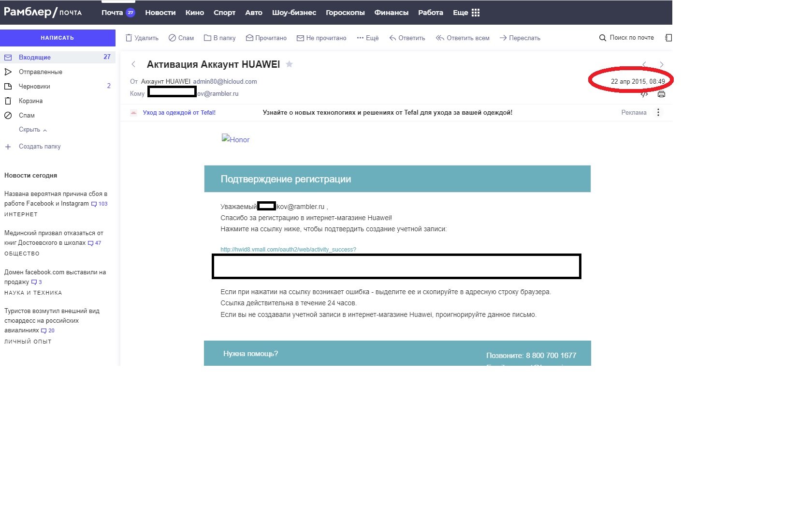Go to the previous message with the left arrow above the date
This screenshot has width=812, height=508.
tap(644, 64)
